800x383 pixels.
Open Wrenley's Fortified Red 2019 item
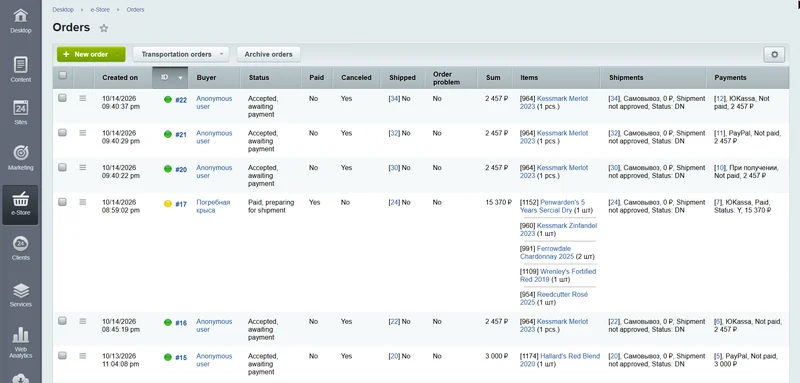pos(558,275)
